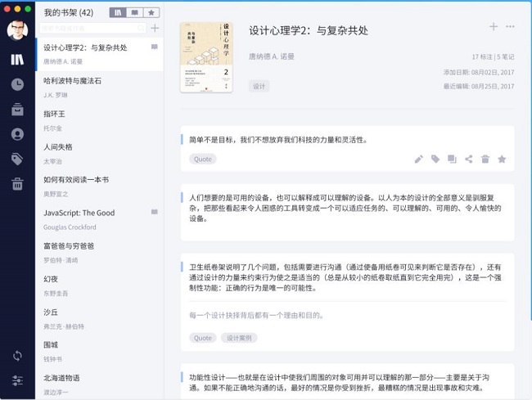Screen dimensions: 532x400
Task: Click the Quote tag on 卫生纸卷架 note
Action: [x=202, y=338]
